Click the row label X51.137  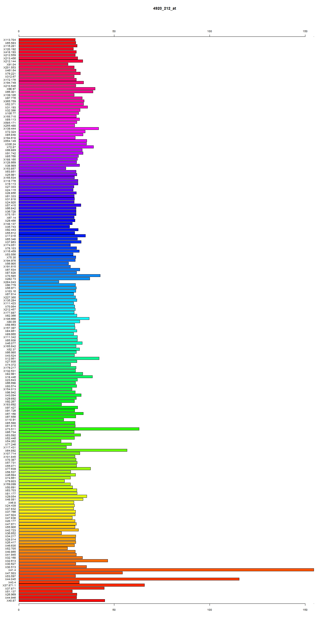point(10,591)
